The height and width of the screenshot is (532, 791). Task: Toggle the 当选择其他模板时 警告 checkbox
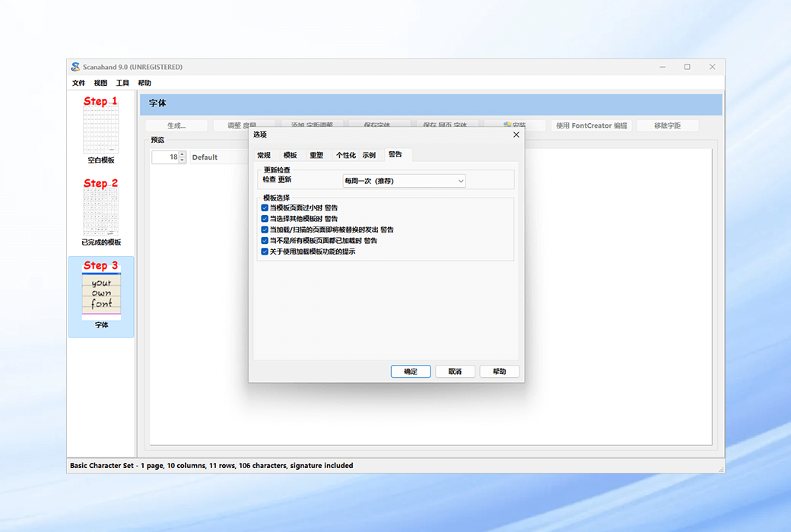coord(265,219)
